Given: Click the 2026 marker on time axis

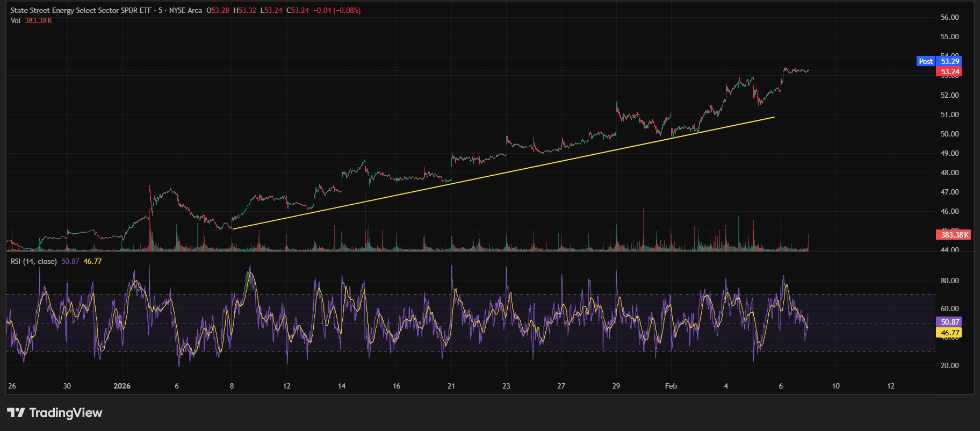Looking at the screenshot, I should pos(122,386).
